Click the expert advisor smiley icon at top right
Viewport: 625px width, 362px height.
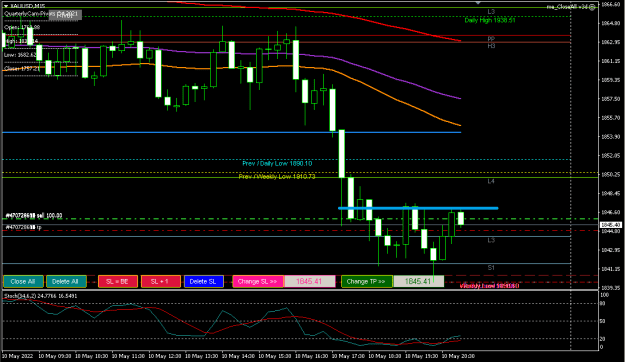592,7
